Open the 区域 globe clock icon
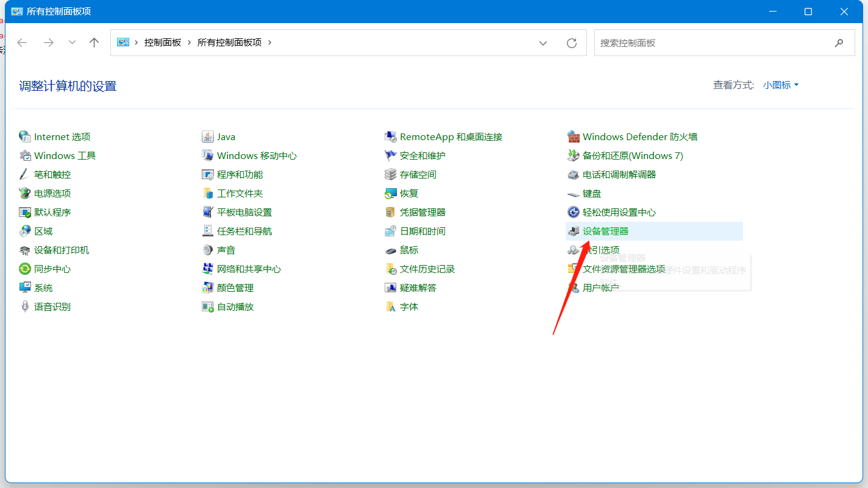Viewport: 868px width, 488px height. (24, 231)
